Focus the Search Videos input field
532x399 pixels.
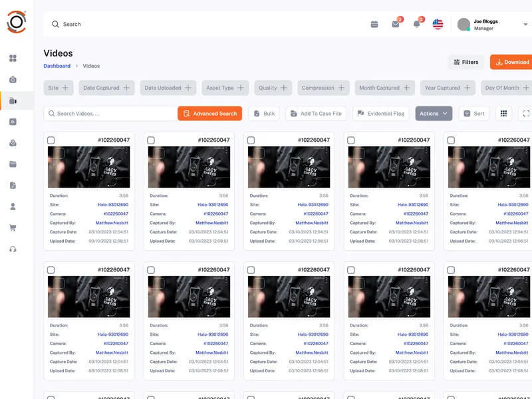click(x=110, y=113)
